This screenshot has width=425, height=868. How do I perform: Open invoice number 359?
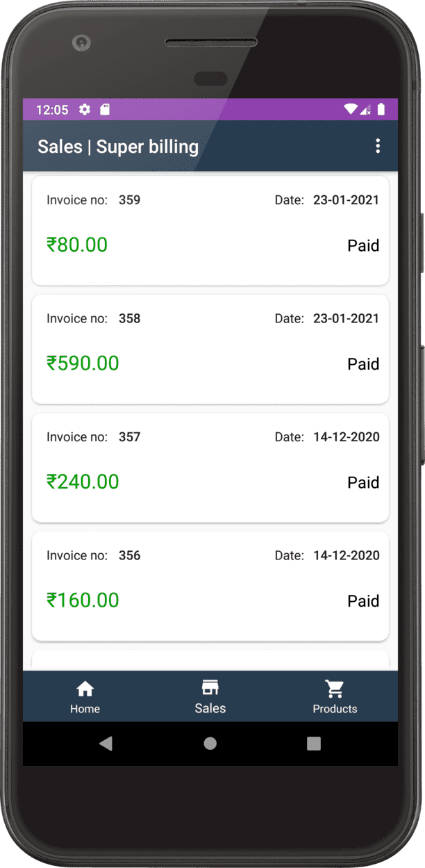pyautogui.click(x=210, y=231)
